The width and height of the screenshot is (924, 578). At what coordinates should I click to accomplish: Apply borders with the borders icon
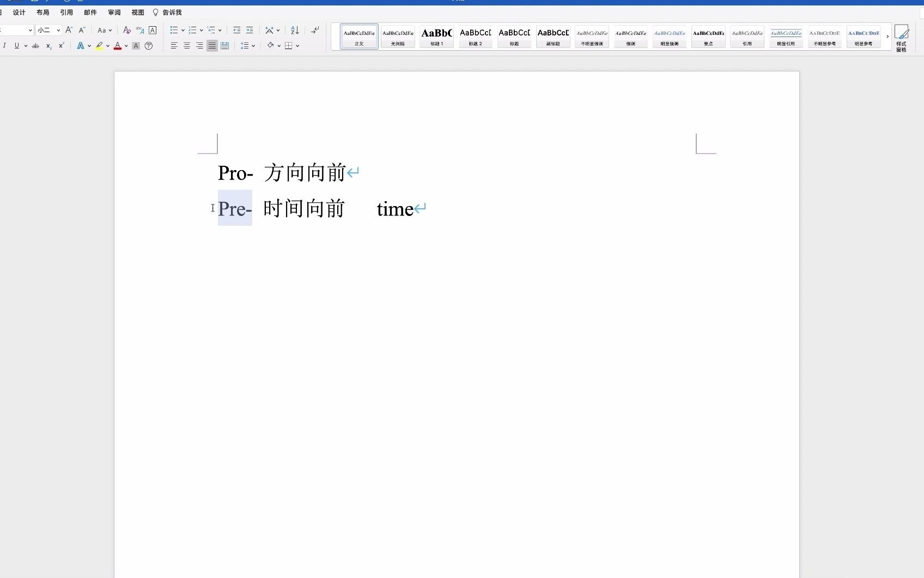(289, 46)
